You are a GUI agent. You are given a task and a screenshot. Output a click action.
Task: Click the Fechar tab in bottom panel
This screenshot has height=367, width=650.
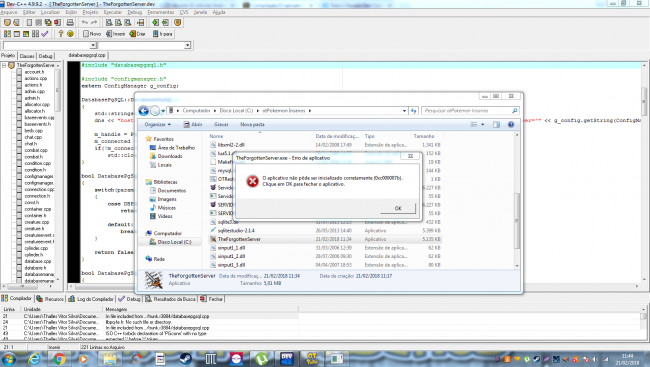pos(212,299)
